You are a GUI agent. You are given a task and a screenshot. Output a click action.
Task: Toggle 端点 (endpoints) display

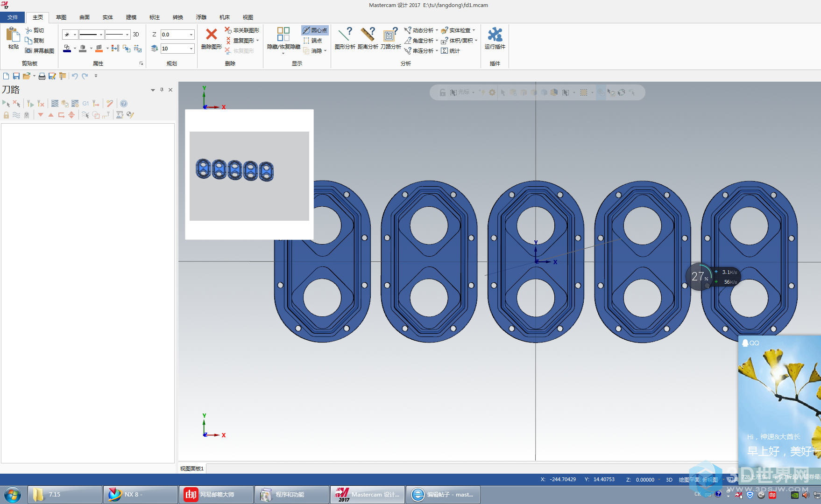(x=312, y=41)
